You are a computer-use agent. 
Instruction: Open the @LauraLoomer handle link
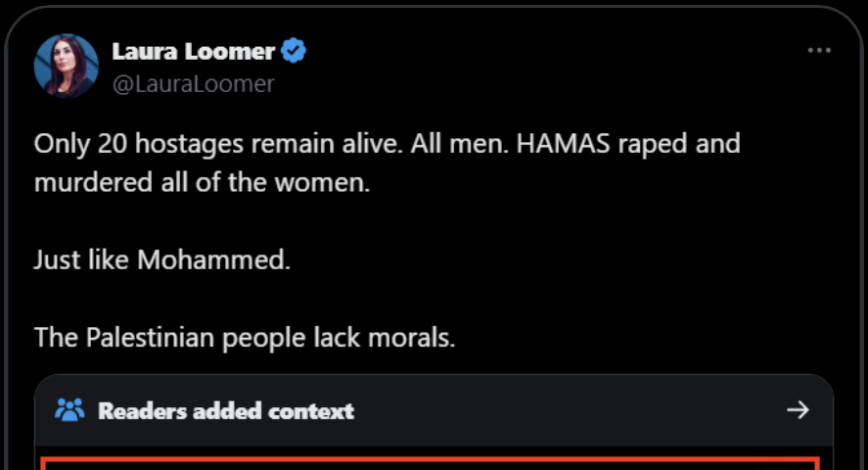pos(193,84)
